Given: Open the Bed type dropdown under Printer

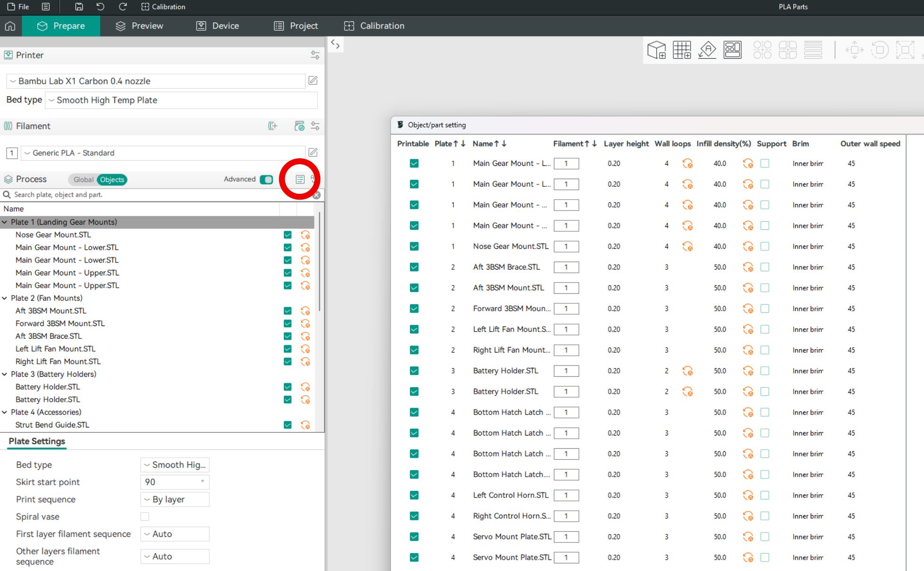Looking at the screenshot, I should [181, 100].
